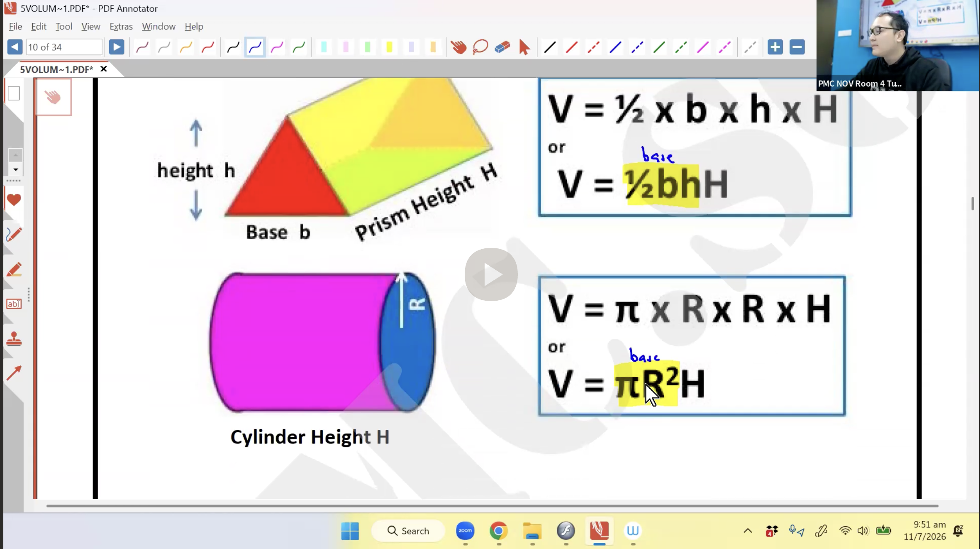Switch to the 5VOLUM~1.PDF* document tab

click(x=56, y=69)
